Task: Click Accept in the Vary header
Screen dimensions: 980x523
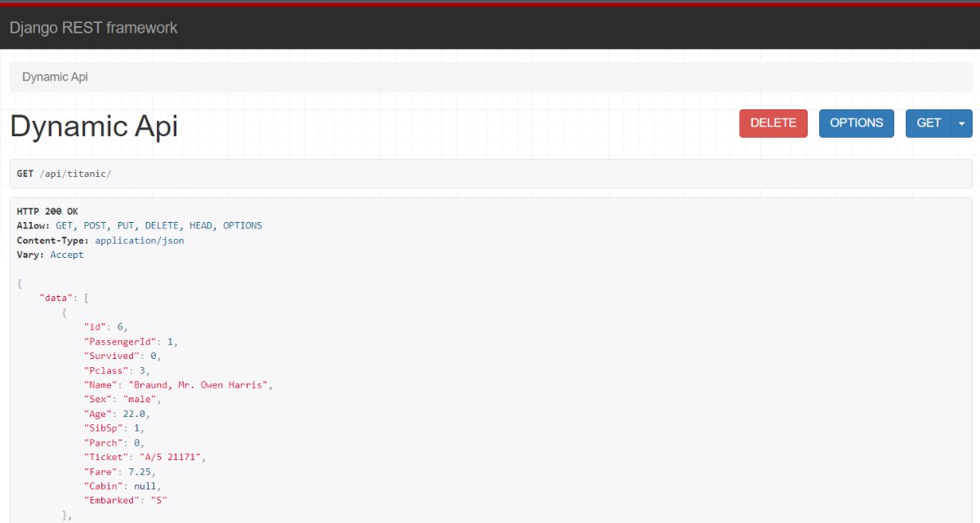Action: click(67, 255)
